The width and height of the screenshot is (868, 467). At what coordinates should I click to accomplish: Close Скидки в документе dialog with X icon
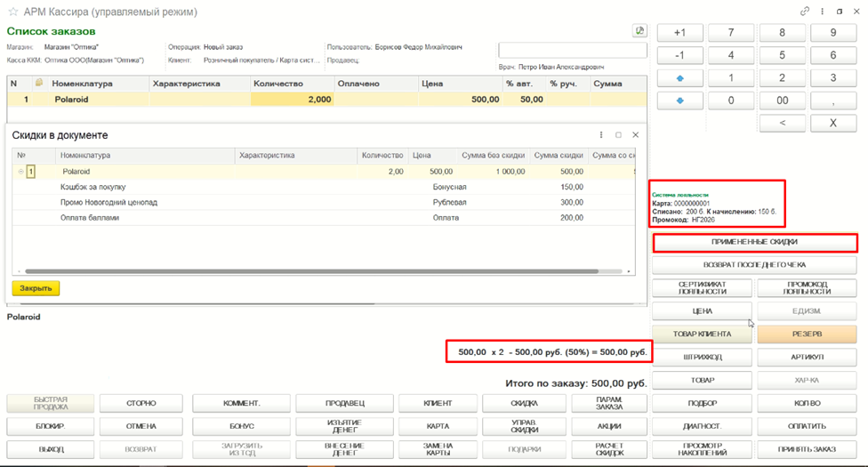636,135
